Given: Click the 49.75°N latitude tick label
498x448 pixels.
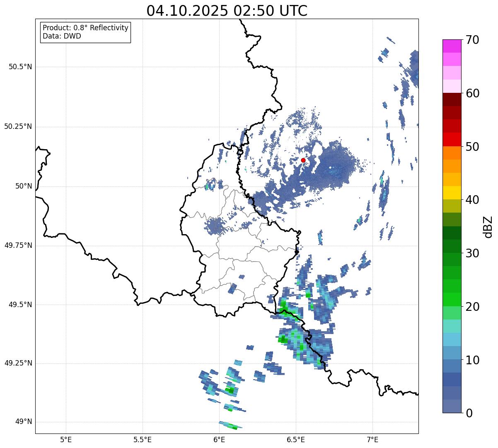Looking at the screenshot, I should (18, 245).
